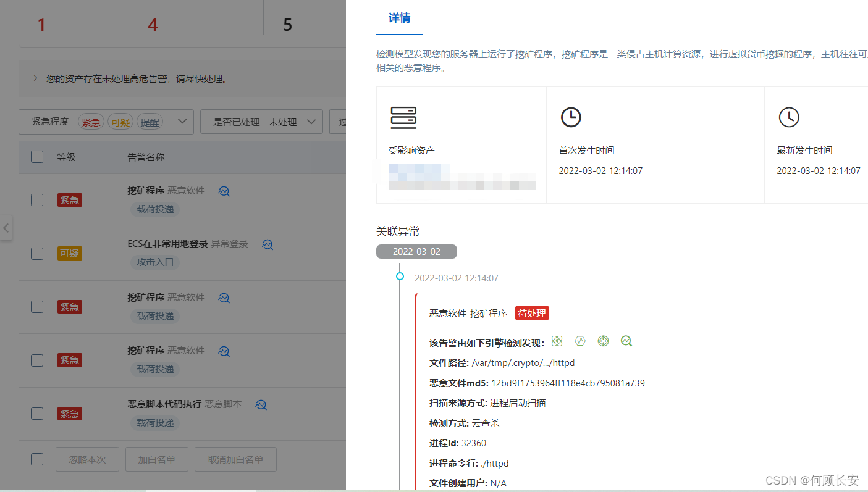Click the engine icon next to 恶意脚本代码执行
This screenshot has width=868, height=492.
point(261,405)
